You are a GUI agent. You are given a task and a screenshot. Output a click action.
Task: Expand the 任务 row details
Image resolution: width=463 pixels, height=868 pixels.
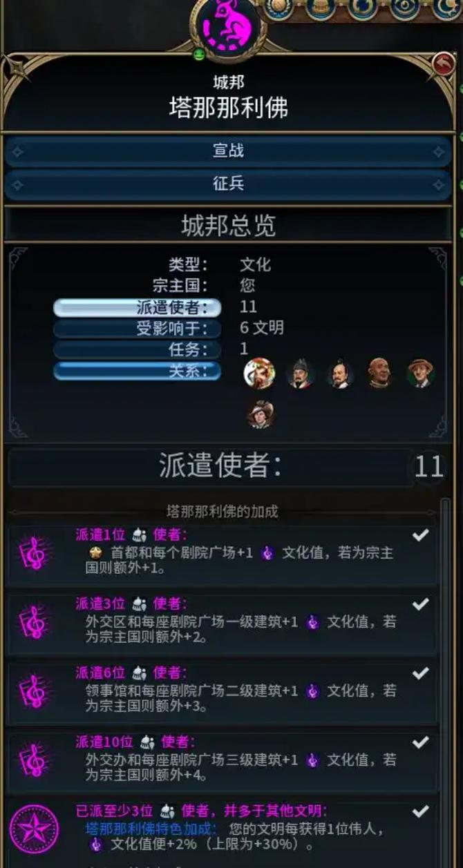(137, 349)
